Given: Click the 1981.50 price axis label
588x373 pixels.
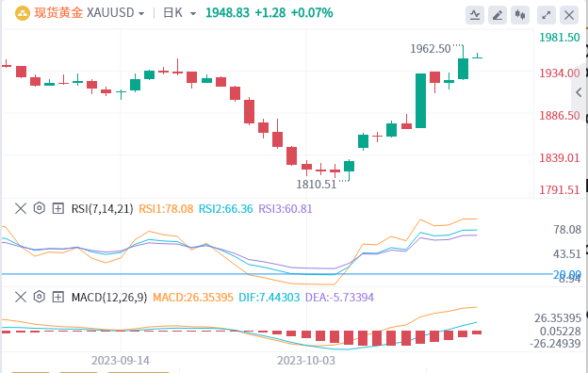Looking at the screenshot, I should click(x=560, y=38).
